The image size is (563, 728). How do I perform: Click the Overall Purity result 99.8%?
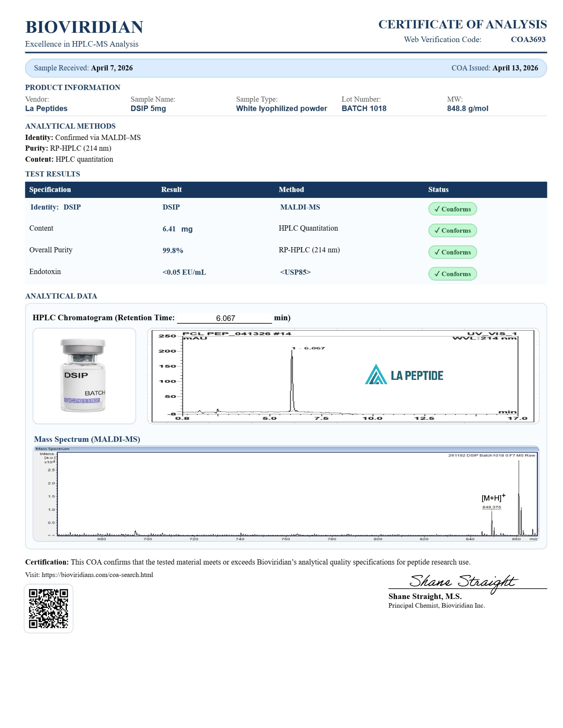point(173,250)
